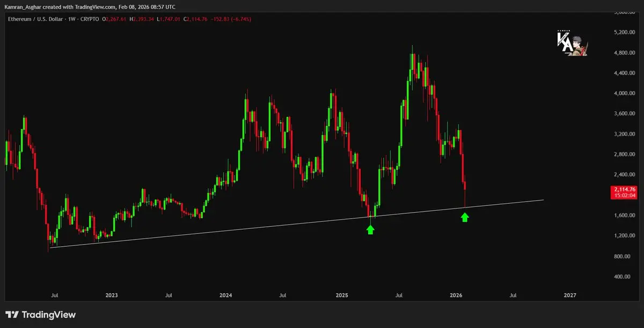The height and width of the screenshot is (328, 644).
Task: Click the 4,800.00 price axis label
Action: pyautogui.click(x=624, y=53)
